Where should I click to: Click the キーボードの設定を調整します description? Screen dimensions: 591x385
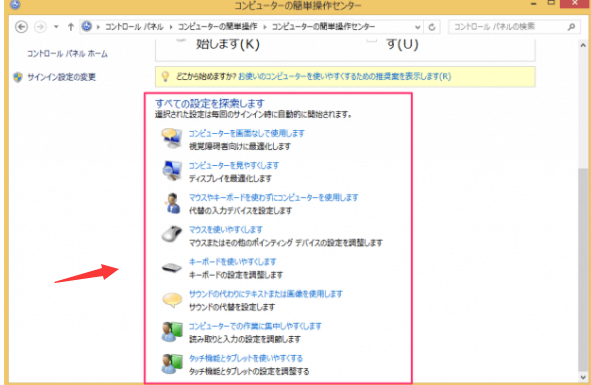coord(236,275)
